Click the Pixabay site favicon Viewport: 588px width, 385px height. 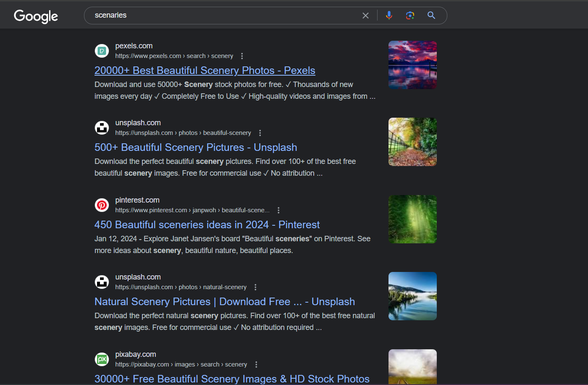coord(102,359)
